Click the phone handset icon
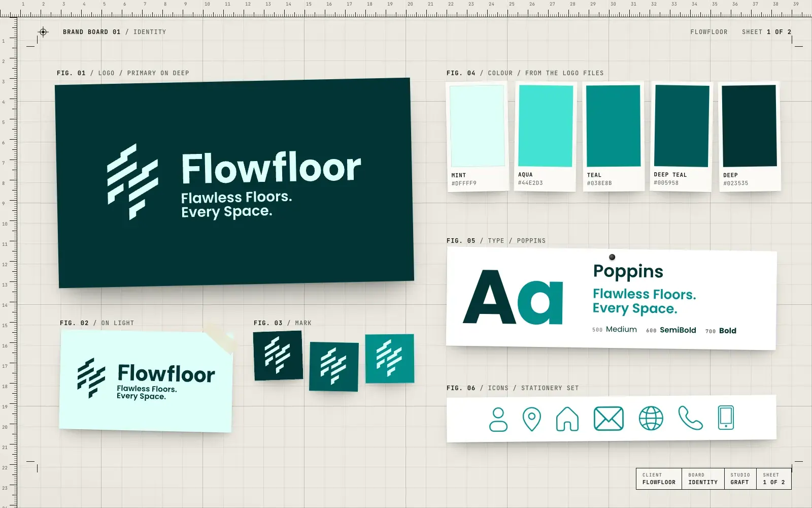 tap(690, 418)
